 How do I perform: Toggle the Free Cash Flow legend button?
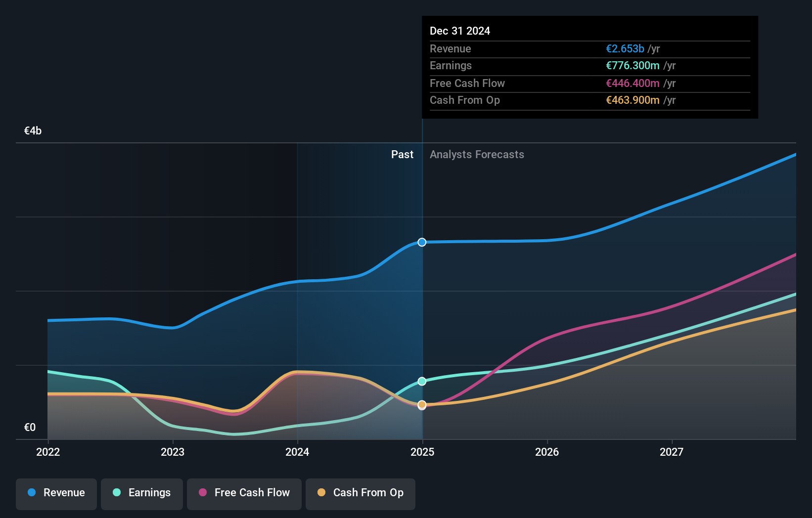click(244, 494)
